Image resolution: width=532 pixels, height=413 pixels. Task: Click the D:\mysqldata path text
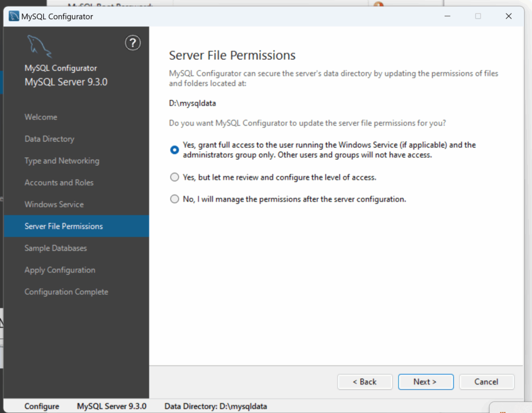193,103
